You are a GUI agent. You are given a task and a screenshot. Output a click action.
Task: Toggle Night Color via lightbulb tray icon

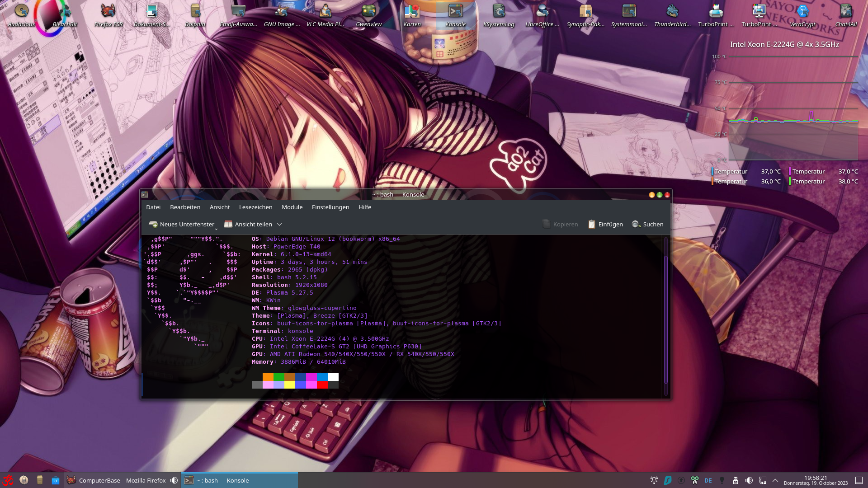722,480
